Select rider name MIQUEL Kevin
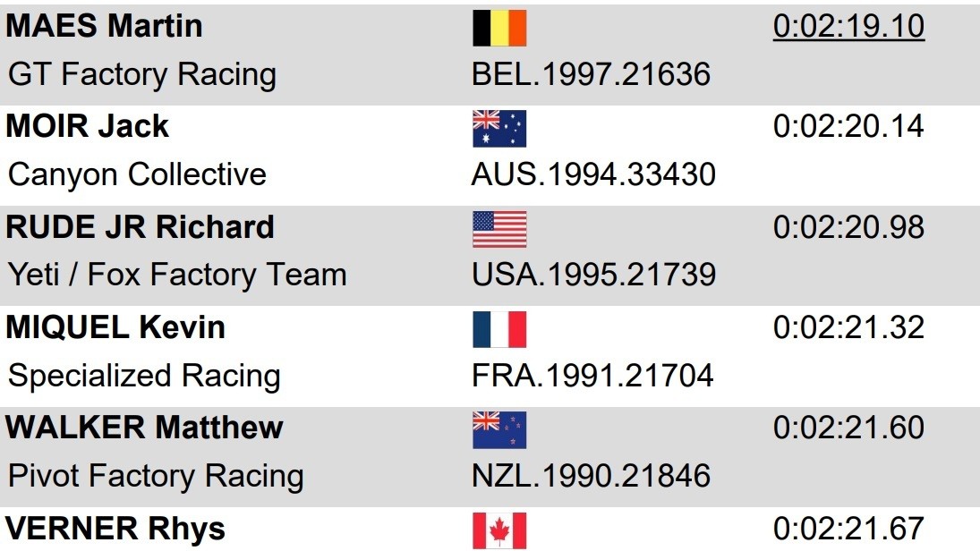The height and width of the screenshot is (551, 980). [115, 327]
